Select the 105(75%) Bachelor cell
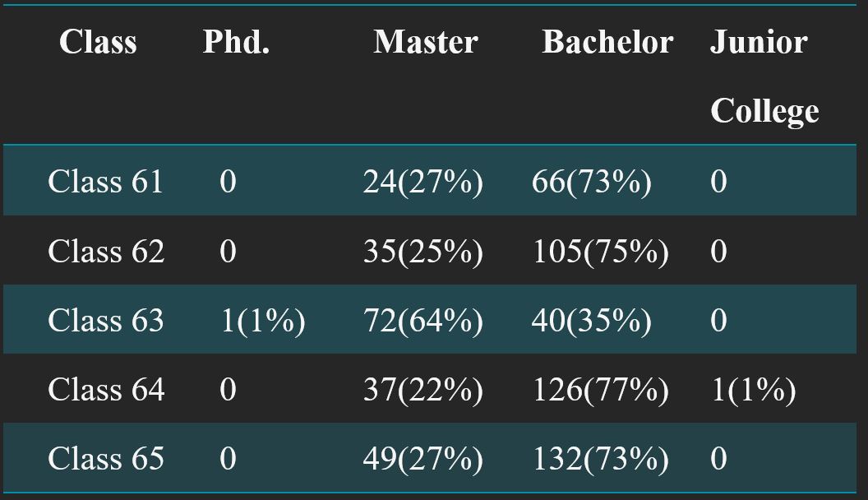 [x=600, y=252]
